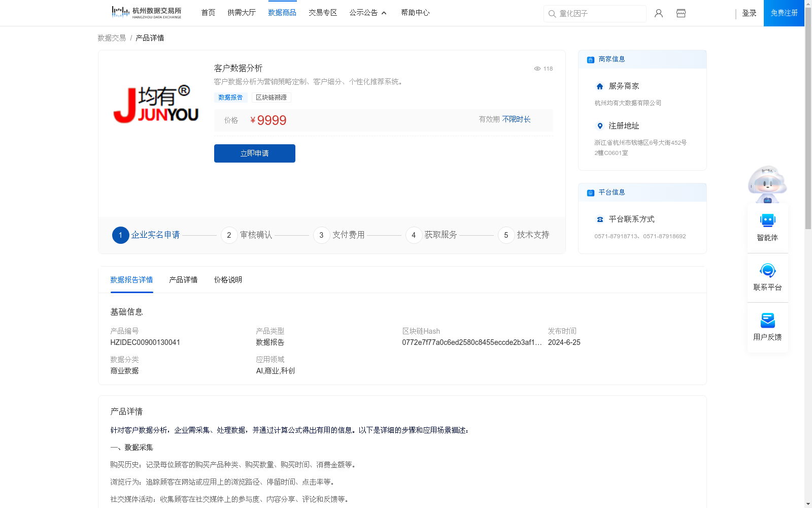The image size is (812, 508).
Task: Open the 供需大厅 menu item
Action: point(242,13)
